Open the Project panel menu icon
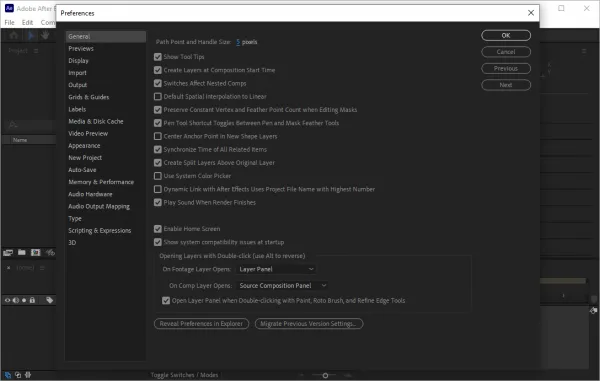This screenshot has width=600, height=381. pyautogui.click(x=36, y=51)
